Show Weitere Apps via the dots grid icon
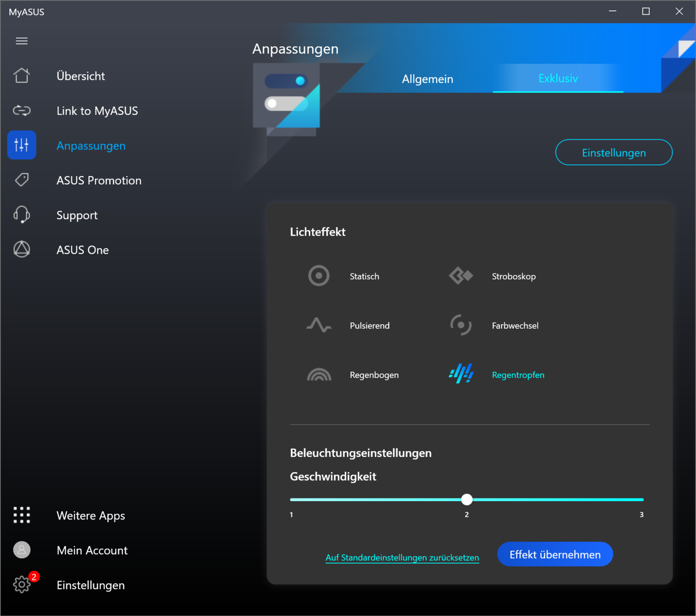Viewport: 696px width, 616px height. [x=22, y=515]
